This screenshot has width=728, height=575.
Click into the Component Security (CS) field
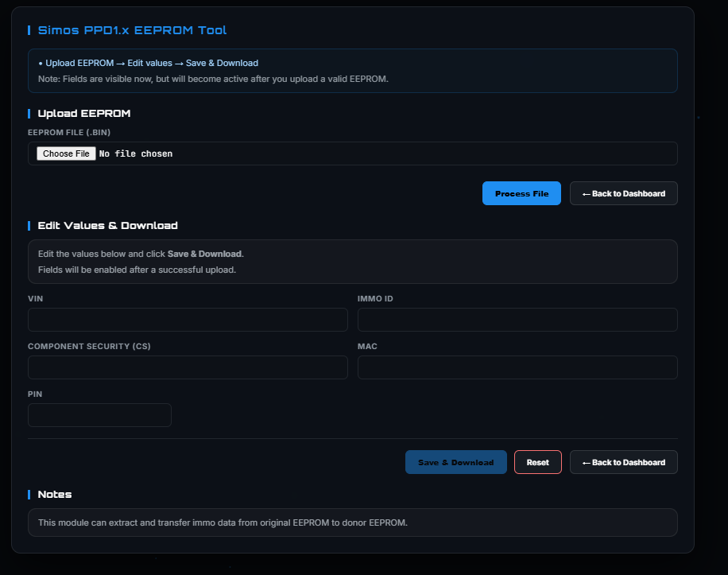188,367
